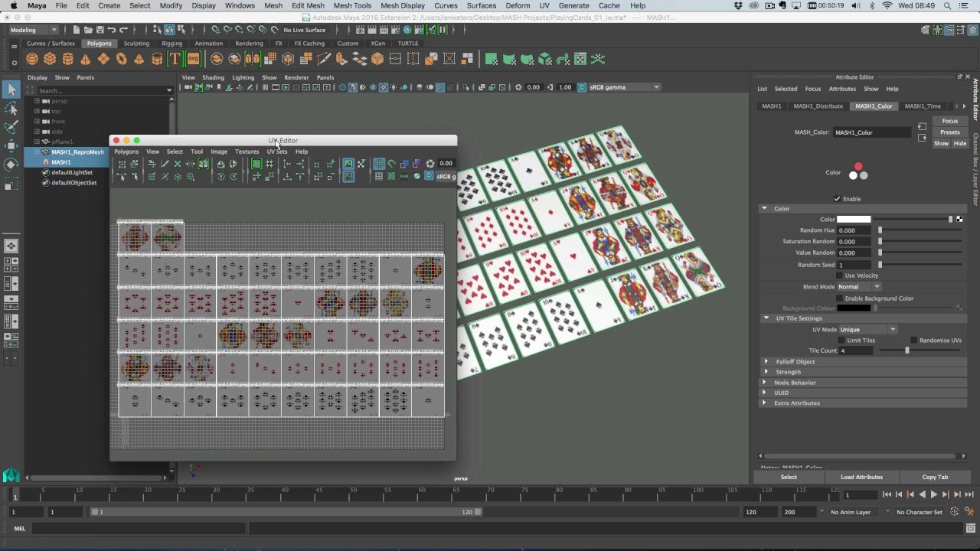Viewport: 980px width, 551px height.
Task: Open the Mesh Tools menu
Action: click(x=352, y=5)
